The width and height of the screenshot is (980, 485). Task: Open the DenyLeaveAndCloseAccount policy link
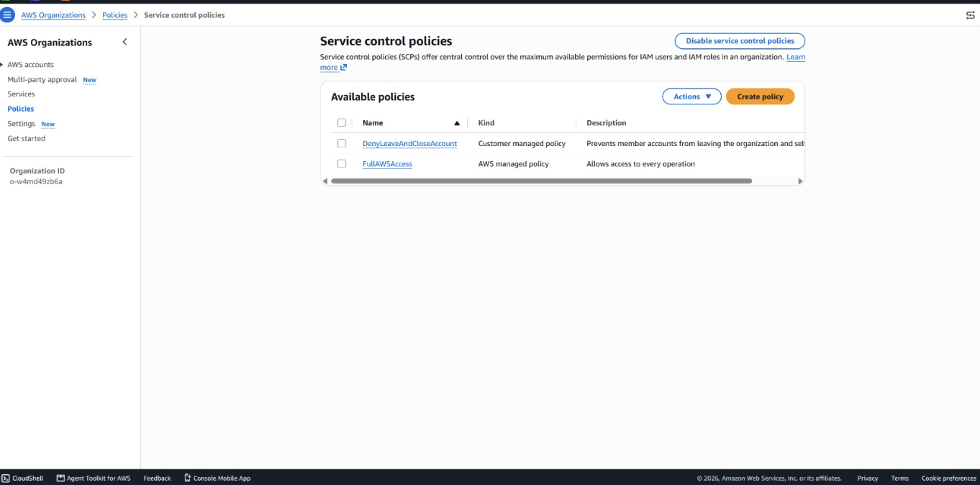pos(410,144)
